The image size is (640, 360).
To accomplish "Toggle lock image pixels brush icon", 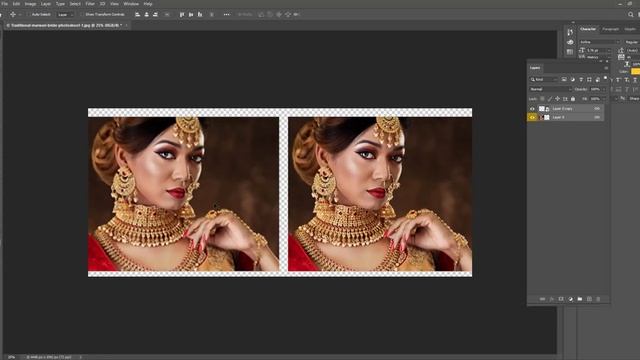I will pos(550,99).
